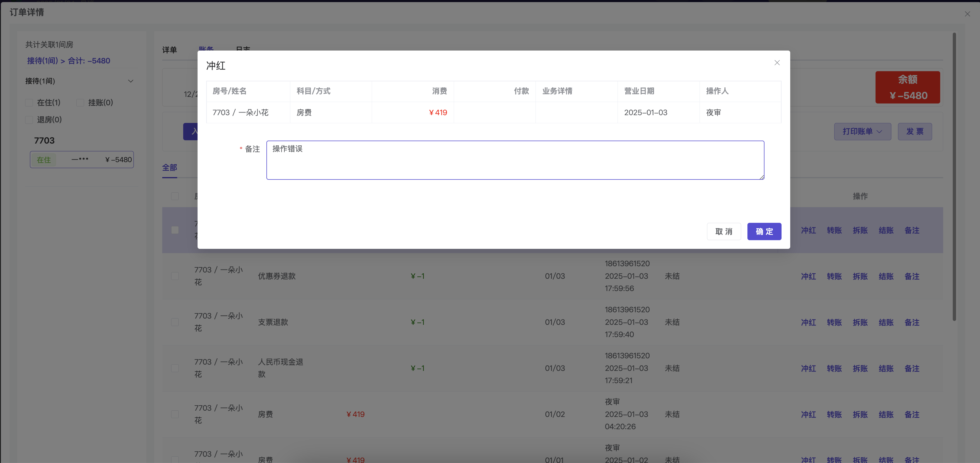This screenshot has height=463, width=980.
Task: Click ¥419 amount in the 冲红 dialog table
Action: [x=438, y=112]
